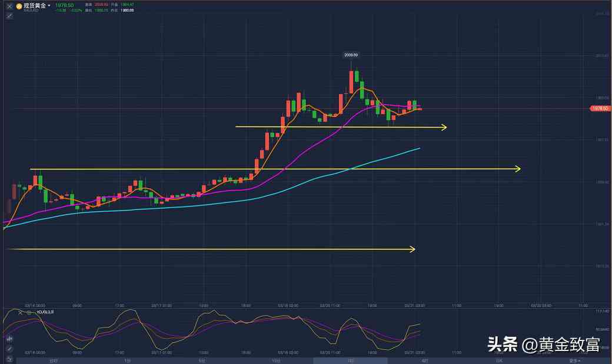Image resolution: width=612 pixels, height=364 pixels.
Task: Select the 4时 timeframe tab
Action: click(425, 360)
